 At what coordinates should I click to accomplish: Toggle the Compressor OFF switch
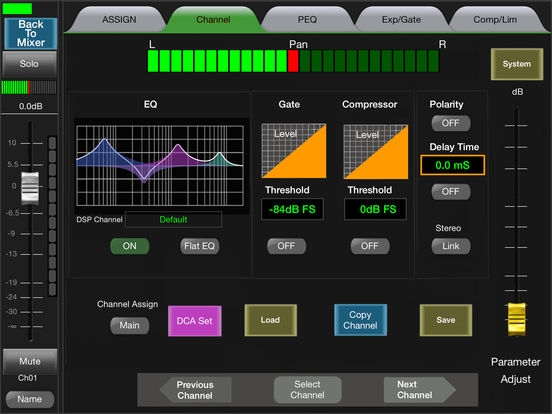(370, 246)
